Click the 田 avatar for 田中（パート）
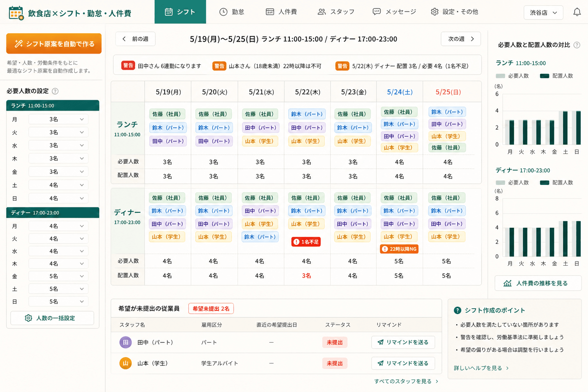588x392 pixels. pos(126,342)
